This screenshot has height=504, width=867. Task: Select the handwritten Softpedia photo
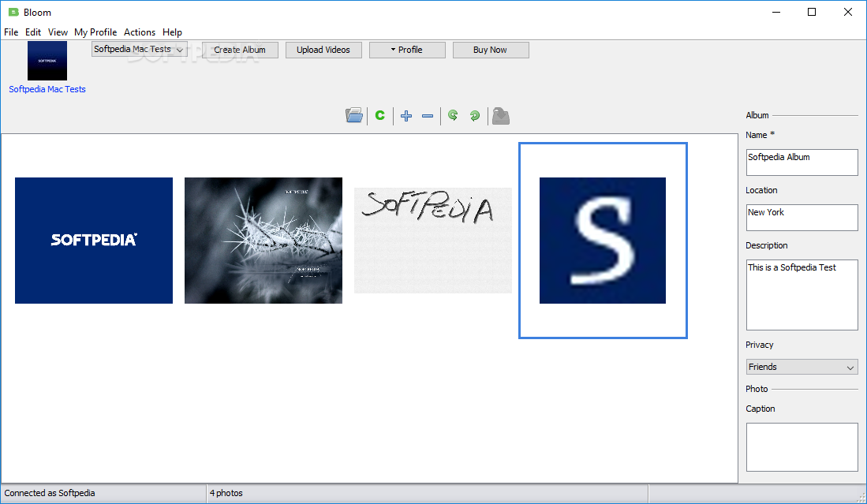pyautogui.click(x=433, y=241)
